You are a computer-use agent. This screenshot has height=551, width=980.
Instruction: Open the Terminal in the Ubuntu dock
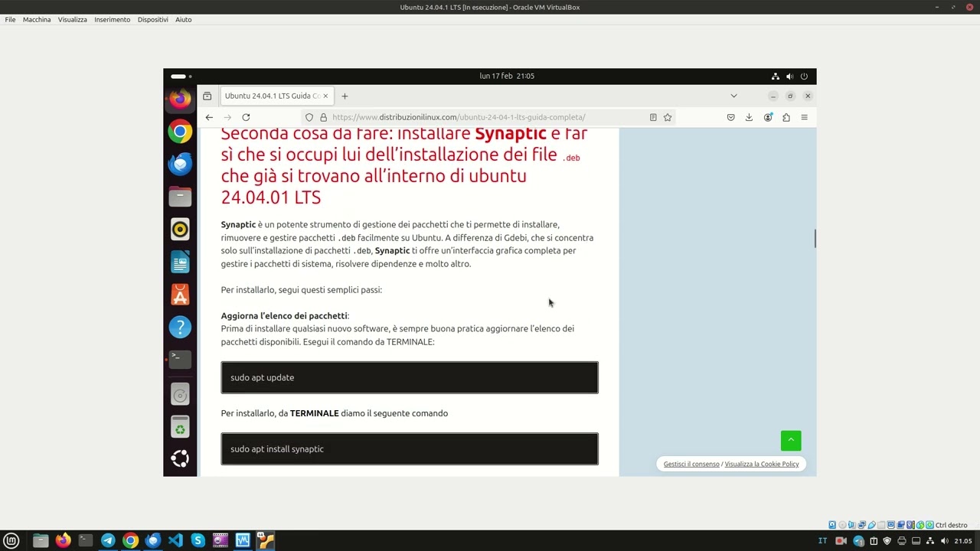pos(180,359)
